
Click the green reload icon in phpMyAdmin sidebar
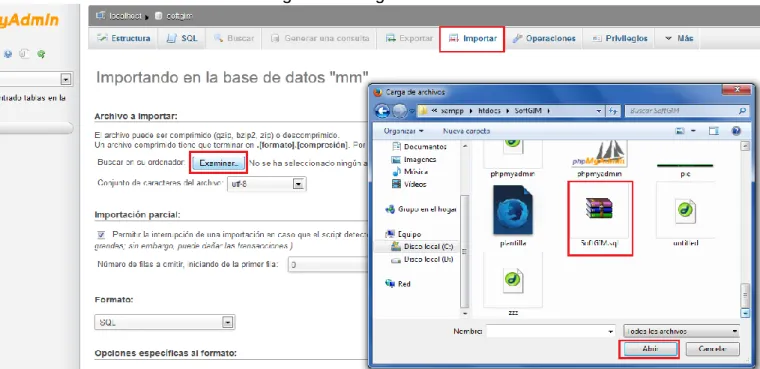(41, 54)
